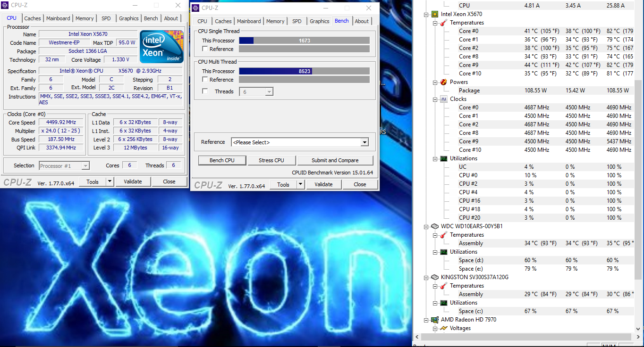Click the Utilizations icon under KINGSTON SV300S37A120G
This screenshot has width=644, height=347.
443,303
